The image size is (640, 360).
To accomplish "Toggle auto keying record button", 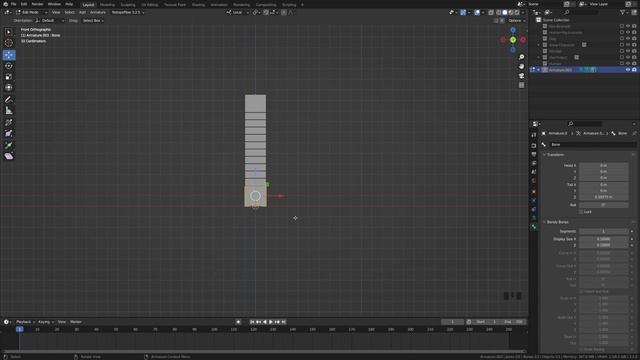I will 238,322.
